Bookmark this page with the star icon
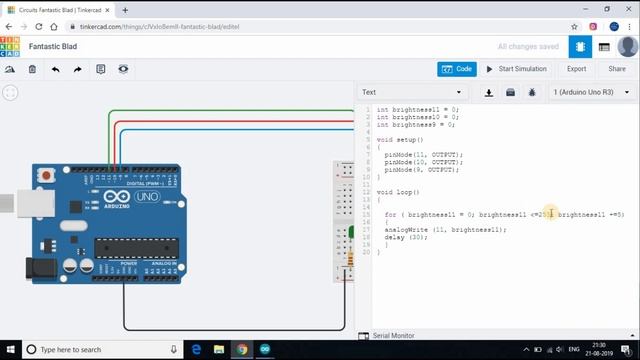This screenshot has height=360, width=640. [574, 27]
